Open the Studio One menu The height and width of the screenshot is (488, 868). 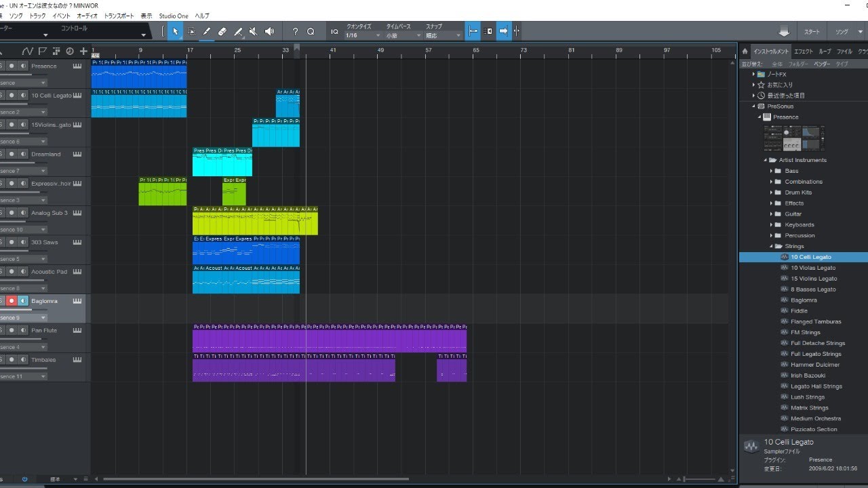tap(174, 16)
